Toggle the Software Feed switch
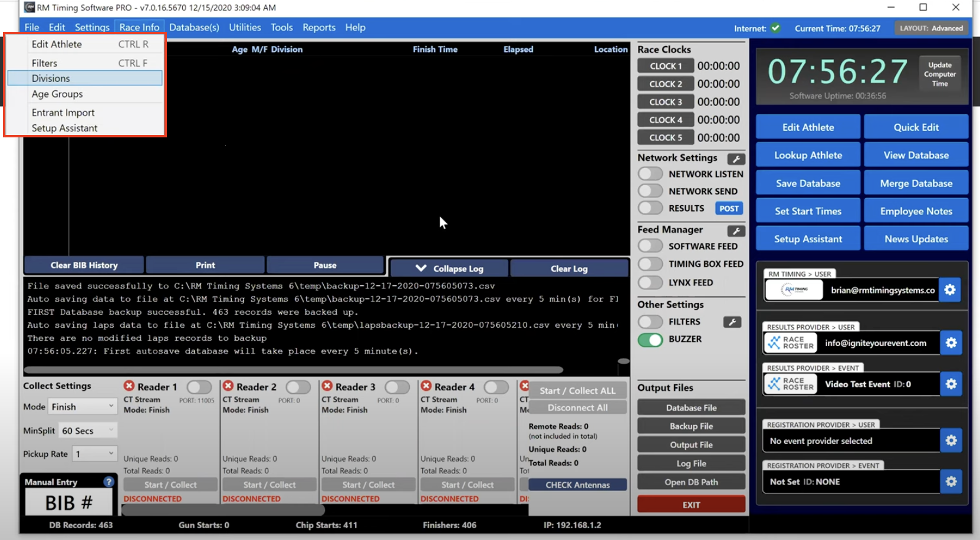980x540 pixels. click(x=650, y=246)
